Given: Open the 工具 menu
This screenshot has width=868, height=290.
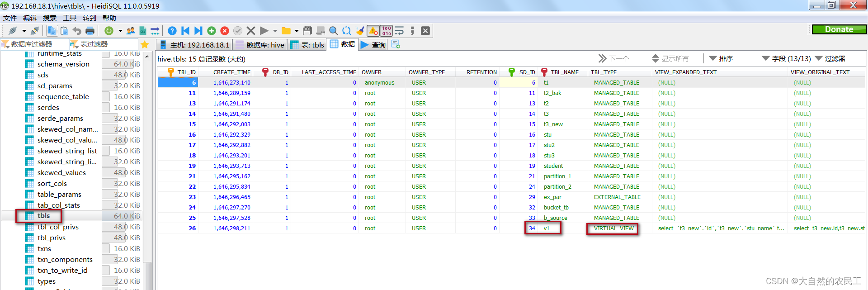Looking at the screenshot, I should pyautogui.click(x=70, y=18).
